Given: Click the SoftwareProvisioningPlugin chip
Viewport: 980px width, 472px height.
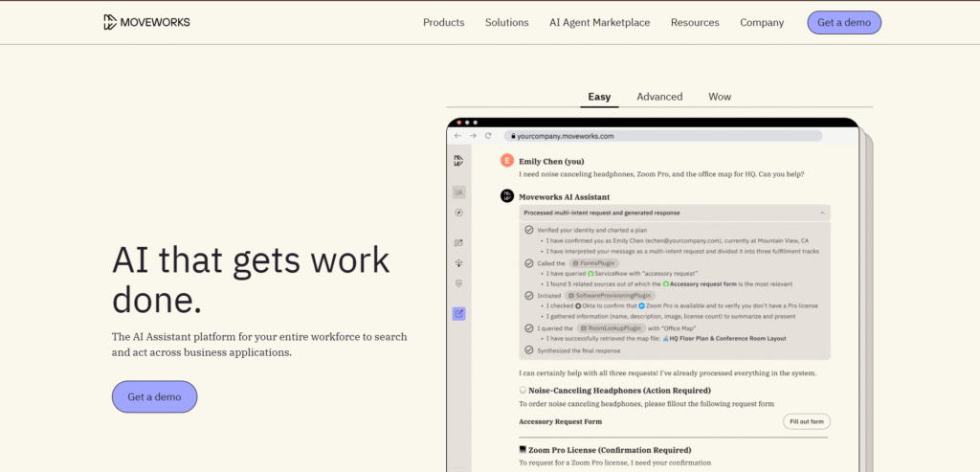Looking at the screenshot, I should pos(610,295).
